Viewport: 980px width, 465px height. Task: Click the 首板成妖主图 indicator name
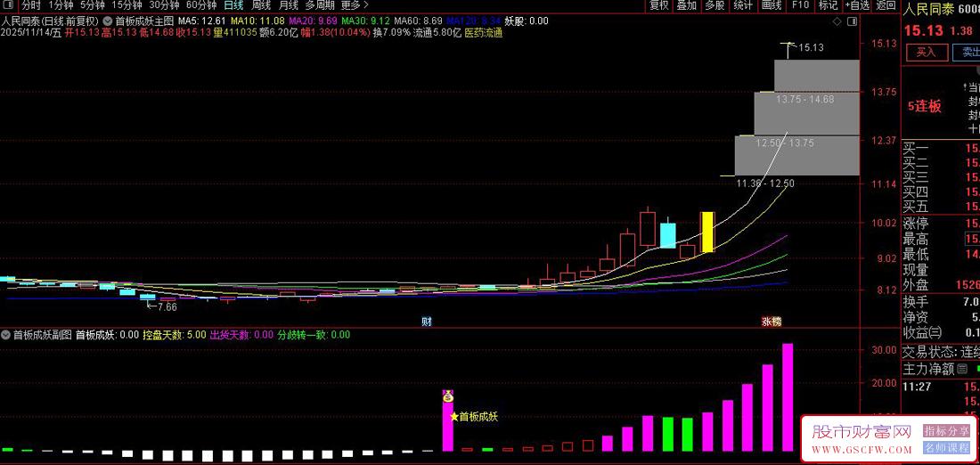144,20
